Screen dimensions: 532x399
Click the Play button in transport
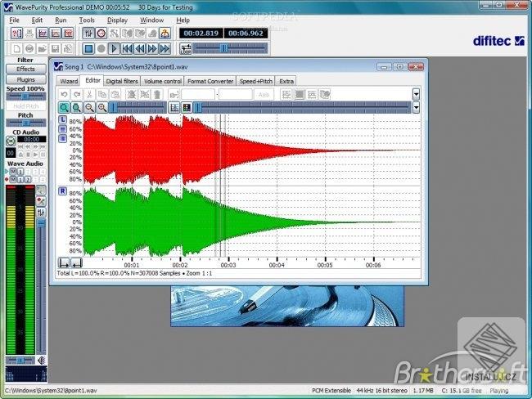pos(114,49)
